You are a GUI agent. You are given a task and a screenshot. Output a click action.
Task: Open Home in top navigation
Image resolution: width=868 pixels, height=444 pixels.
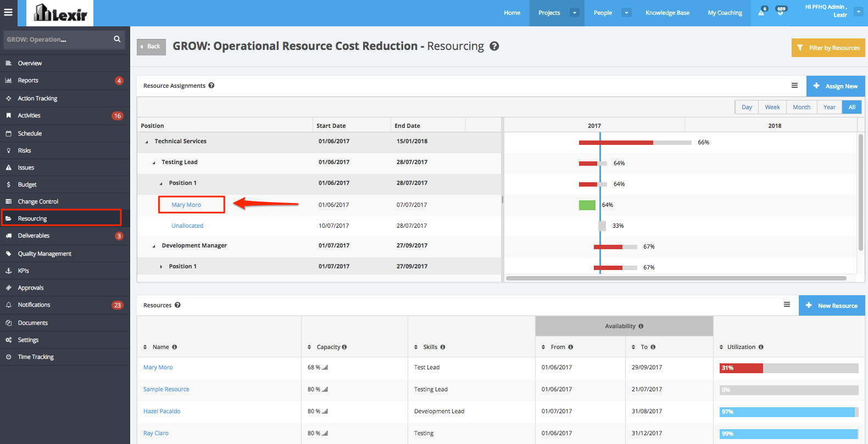[x=512, y=13]
